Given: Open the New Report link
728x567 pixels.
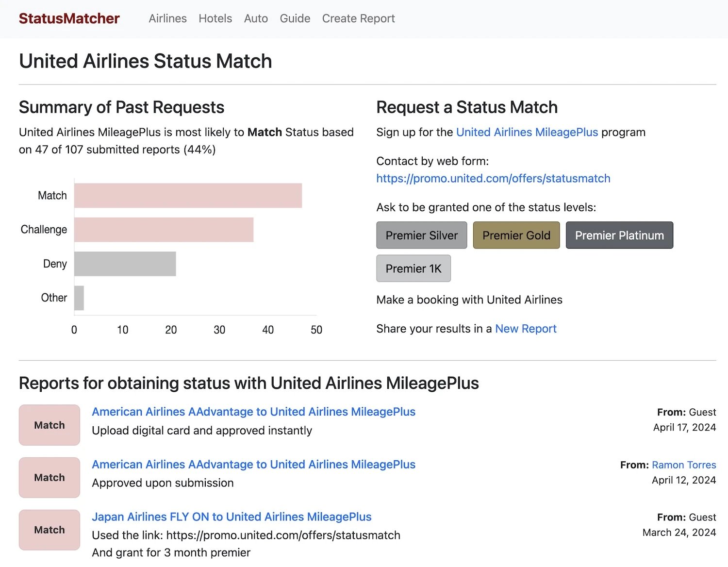Looking at the screenshot, I should [x=526, y=329].
